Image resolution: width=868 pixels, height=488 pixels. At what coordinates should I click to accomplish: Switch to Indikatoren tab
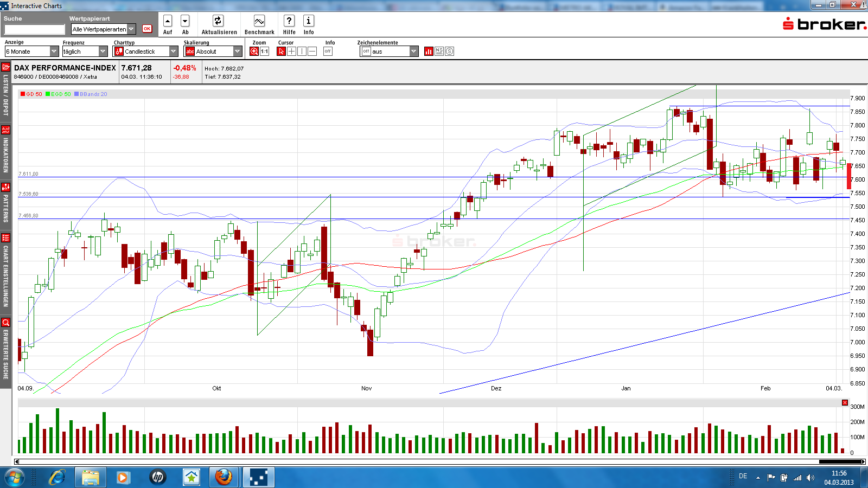pyautogui.click(x=5, y=155)
